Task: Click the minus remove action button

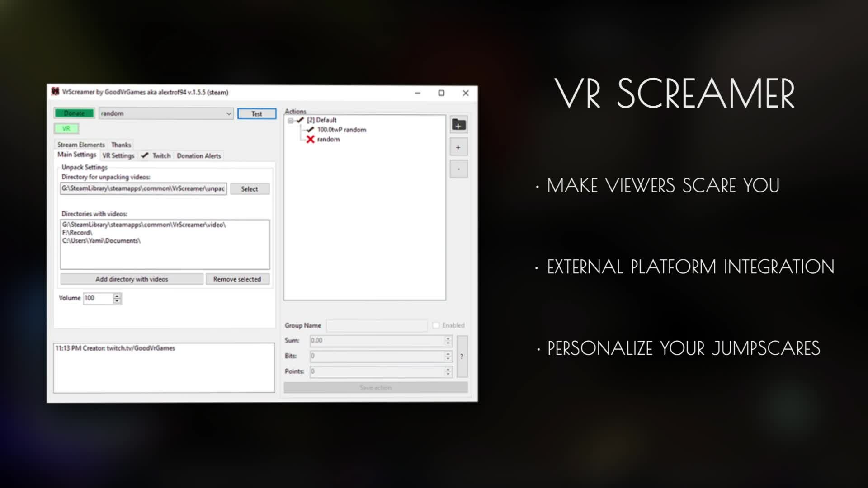Action: point(458,169)
